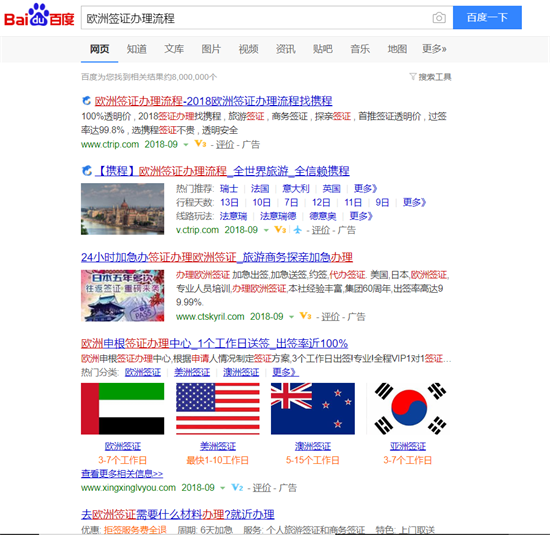Click airplane icon on v.ctrip.com result
550x535 pixels.
[x=297, y=230]
